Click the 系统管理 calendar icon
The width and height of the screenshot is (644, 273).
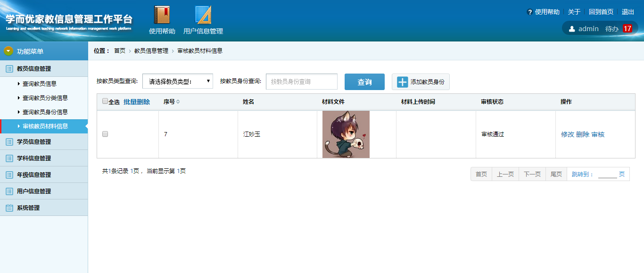9,208
